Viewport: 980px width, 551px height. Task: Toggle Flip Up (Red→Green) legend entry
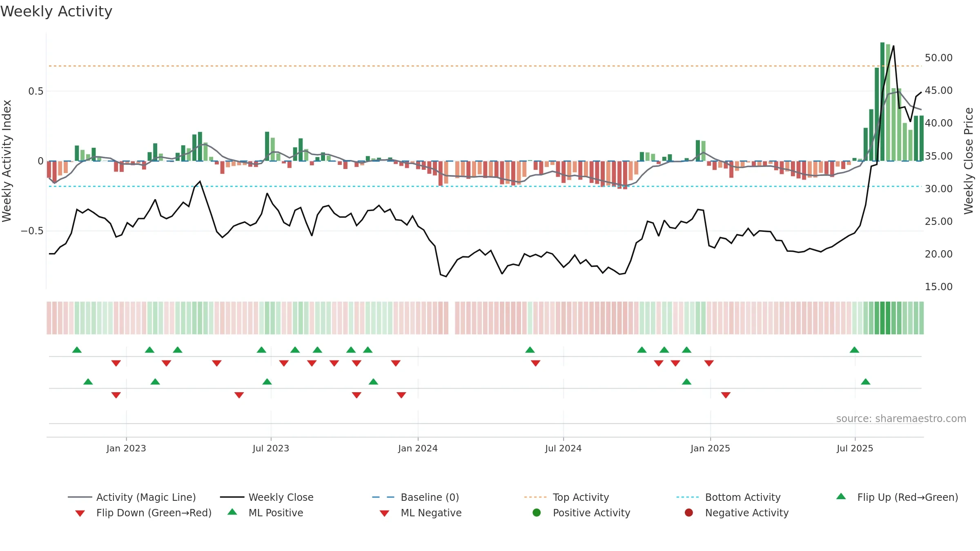click(x=897, y=497)
